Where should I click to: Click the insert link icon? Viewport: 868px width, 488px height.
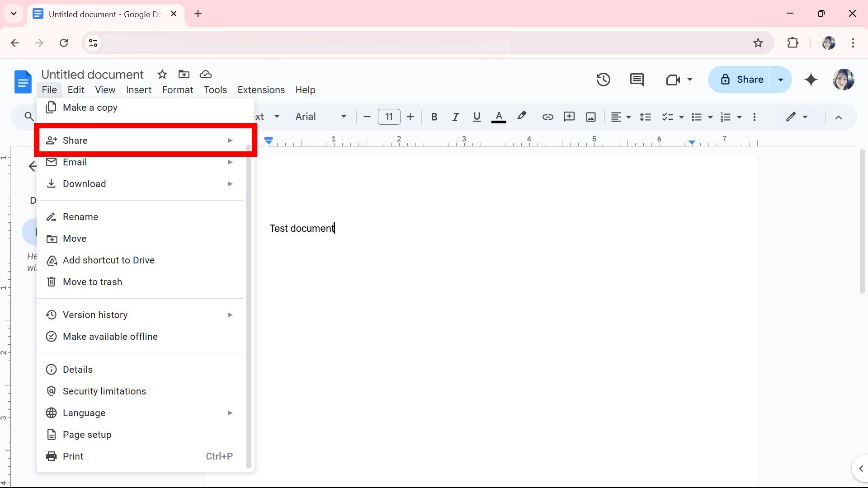point(547,116)
